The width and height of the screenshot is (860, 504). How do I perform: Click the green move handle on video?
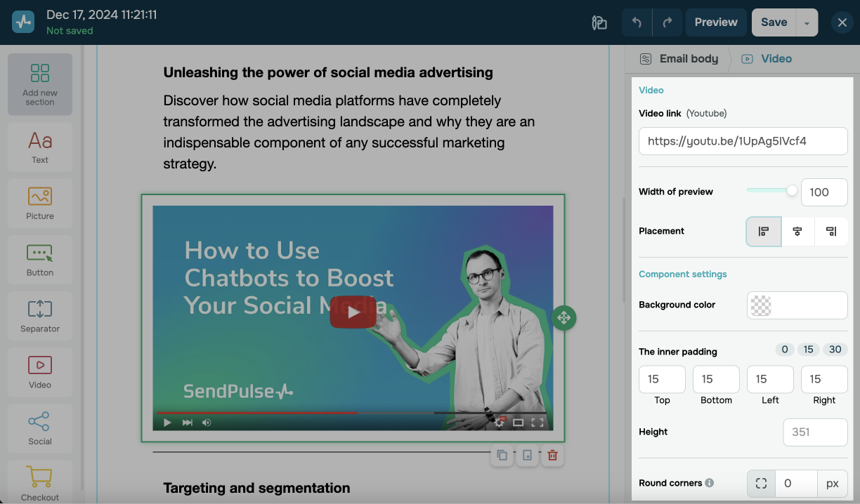tap(563, 318)
